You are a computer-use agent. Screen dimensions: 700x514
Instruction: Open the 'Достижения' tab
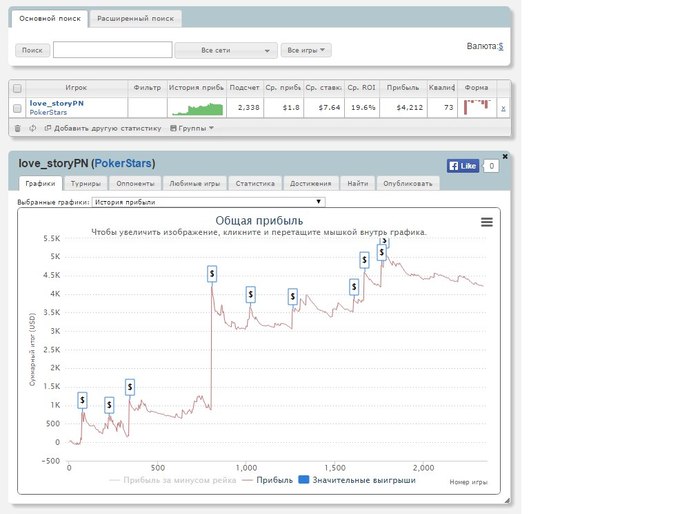pos(311,184)
